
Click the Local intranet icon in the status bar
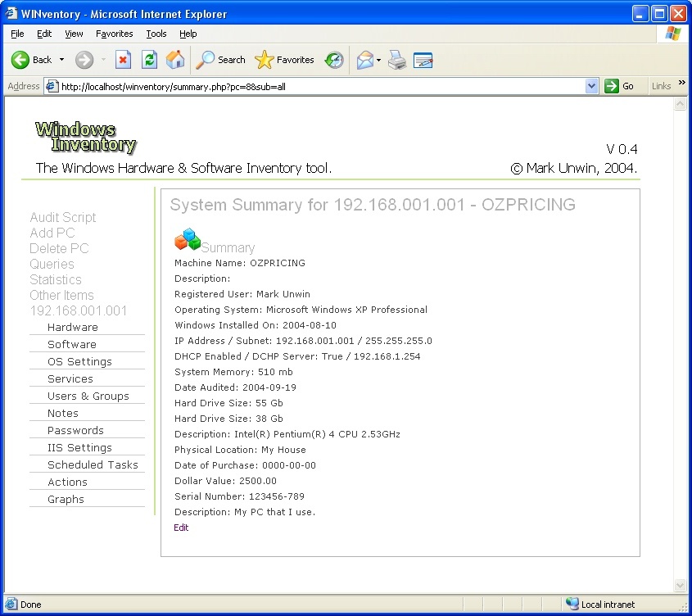tap(572, 604)
